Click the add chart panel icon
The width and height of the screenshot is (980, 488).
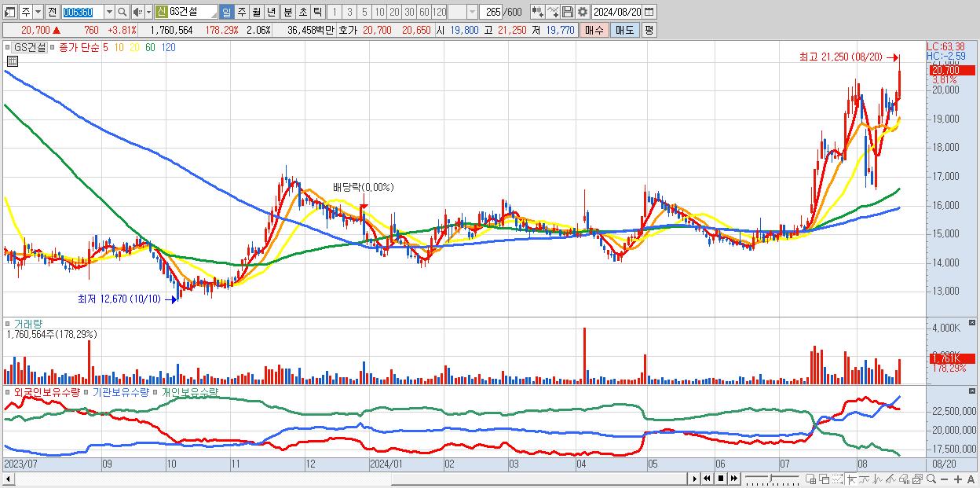[811, 479]
